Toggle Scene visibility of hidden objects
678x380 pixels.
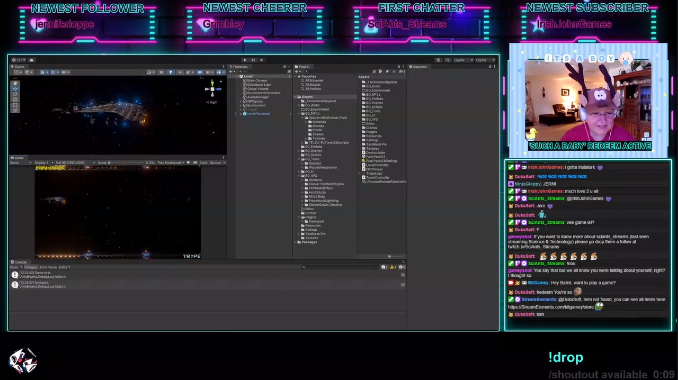tap(200, 72)
